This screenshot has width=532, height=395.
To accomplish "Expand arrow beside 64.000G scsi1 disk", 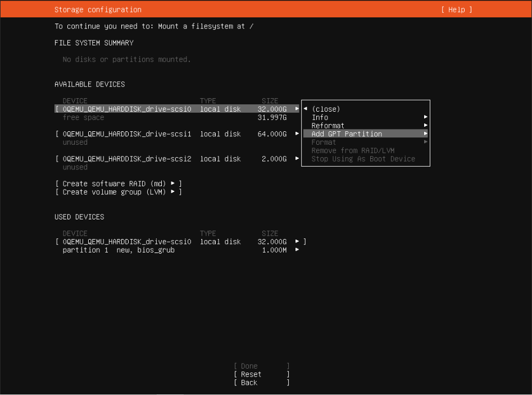I will click(297, 134).
